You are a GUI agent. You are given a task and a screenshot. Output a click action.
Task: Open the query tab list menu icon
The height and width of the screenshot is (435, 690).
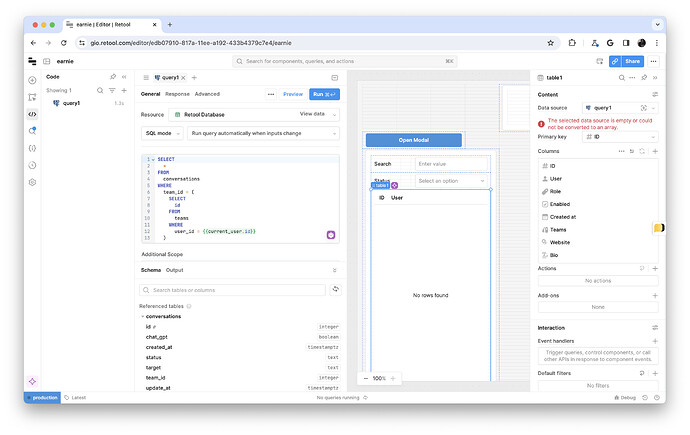click(x=146, y=77)
